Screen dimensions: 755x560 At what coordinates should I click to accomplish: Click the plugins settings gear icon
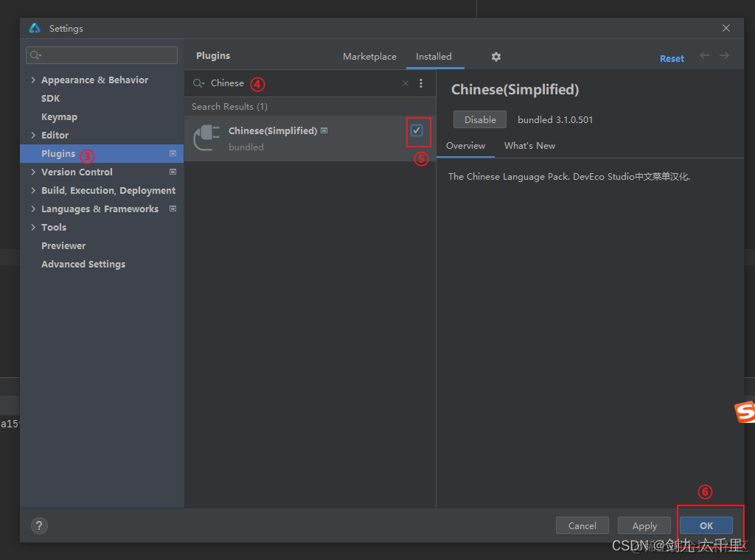pos(496,57)
